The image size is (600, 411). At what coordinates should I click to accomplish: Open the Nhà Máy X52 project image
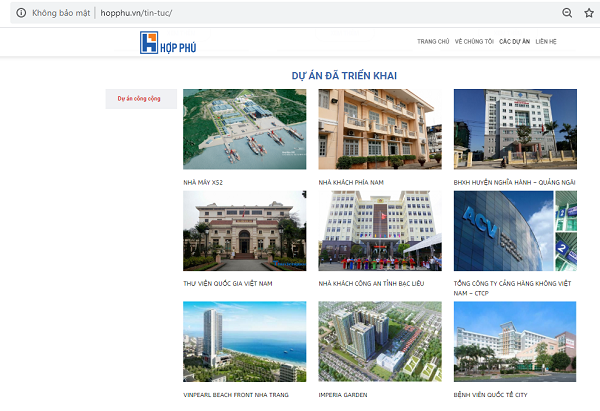click(x=244, y=129)
